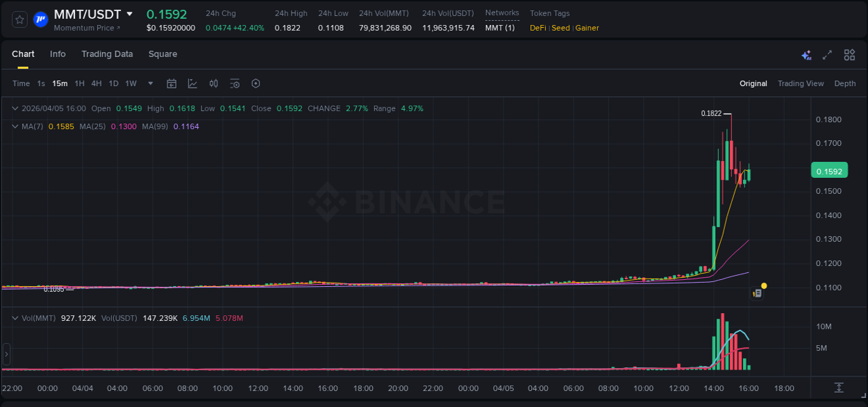The height and width of the screenshot is (407, 868).
Task: Click the AI analysis sparkle icon
Action: (x=806, y=54)
